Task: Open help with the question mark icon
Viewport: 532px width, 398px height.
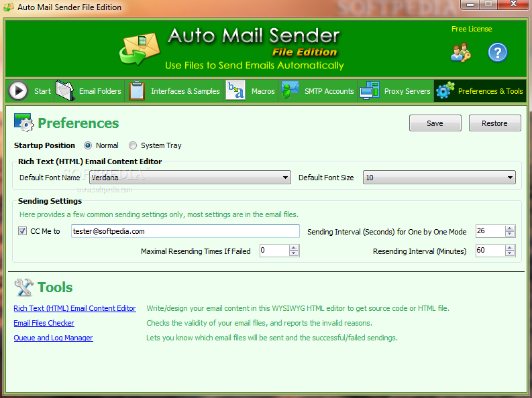Action: [x=497, y=52]
